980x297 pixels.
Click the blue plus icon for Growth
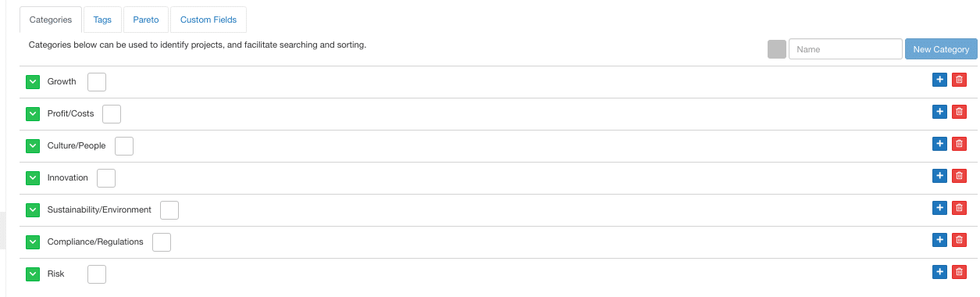939,80
